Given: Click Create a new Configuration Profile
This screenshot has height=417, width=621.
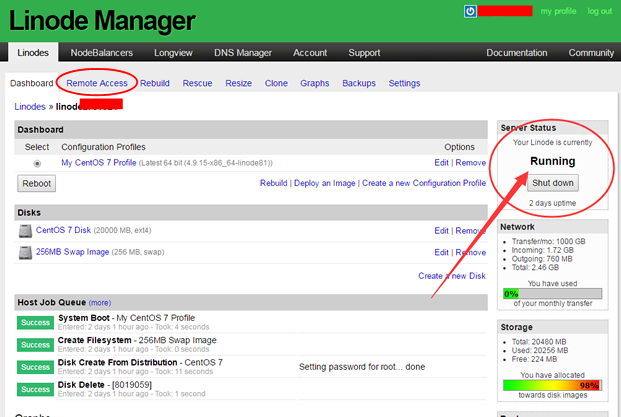Looking at the screenshot, I should coord(424,183).
